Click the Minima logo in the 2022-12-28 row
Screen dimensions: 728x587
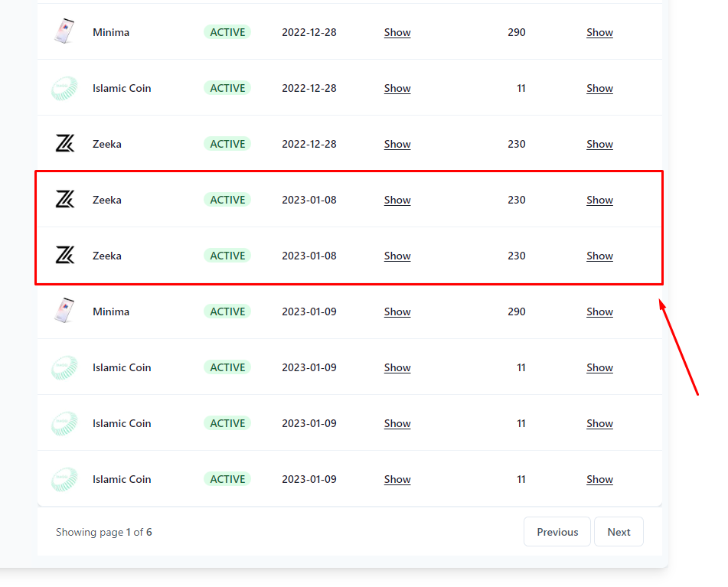point(64,31)
